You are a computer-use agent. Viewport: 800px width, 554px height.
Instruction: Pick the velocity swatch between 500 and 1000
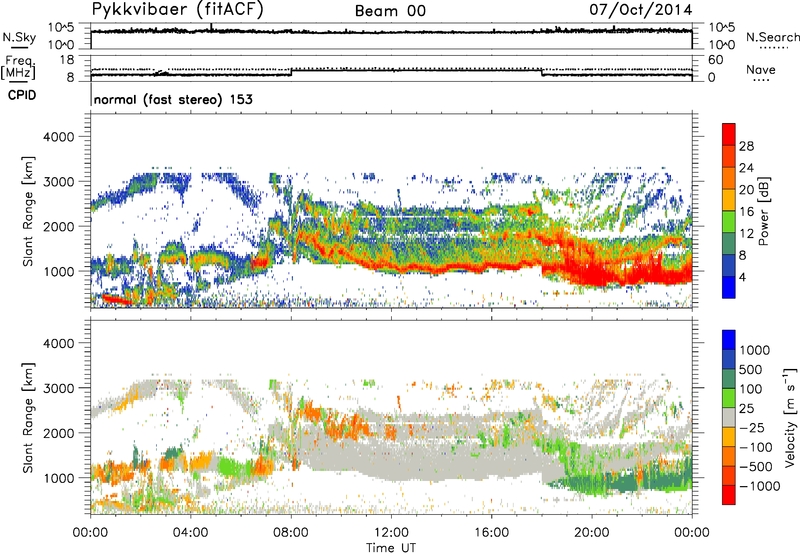[x=729, y=359]
